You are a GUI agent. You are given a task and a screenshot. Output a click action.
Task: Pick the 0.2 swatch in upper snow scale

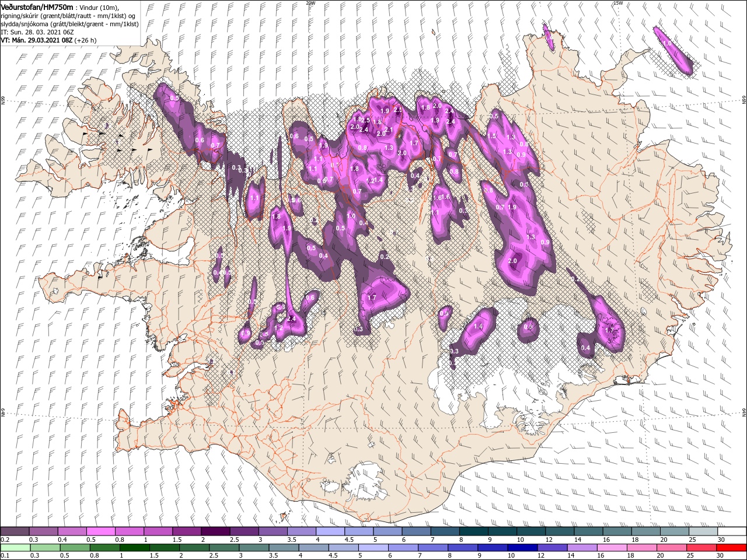click(x=15, y=531)
